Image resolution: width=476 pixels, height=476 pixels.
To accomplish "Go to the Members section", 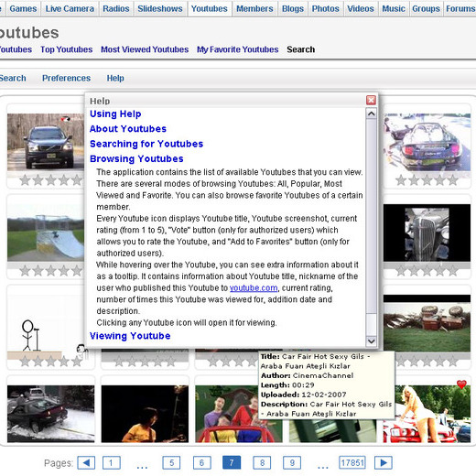I will 254,8.
